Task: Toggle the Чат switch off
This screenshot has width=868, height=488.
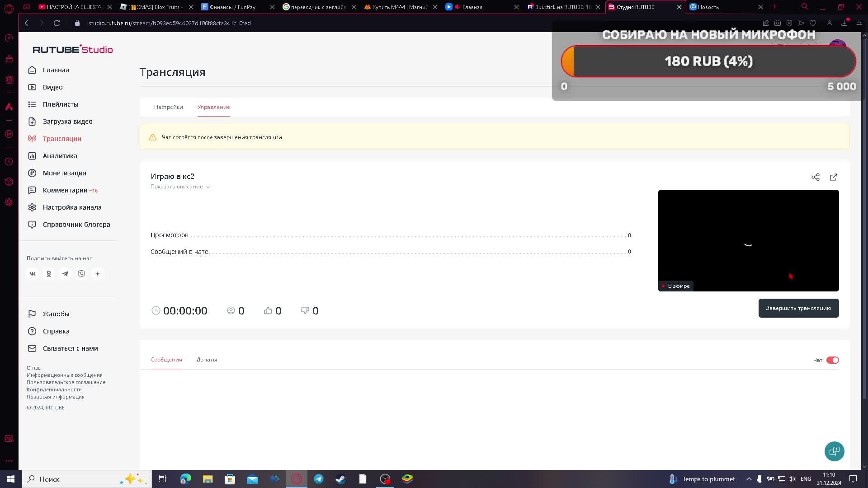Action: [832, 360]
